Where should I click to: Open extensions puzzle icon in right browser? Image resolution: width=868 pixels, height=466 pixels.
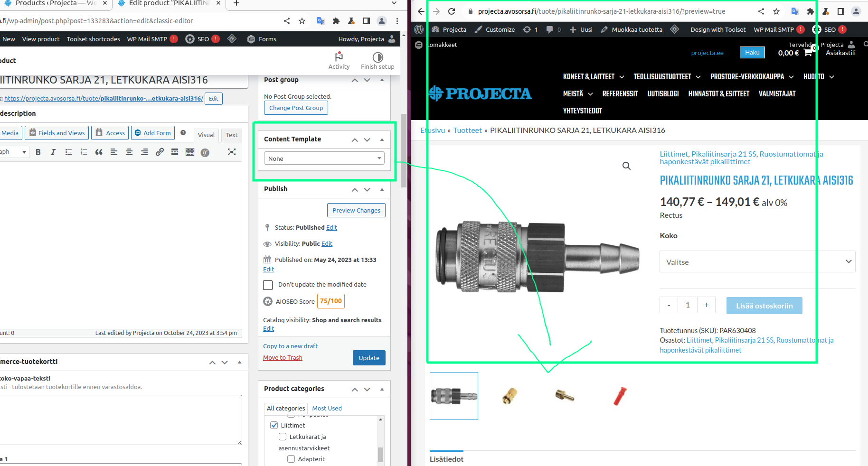click(811, 11)
